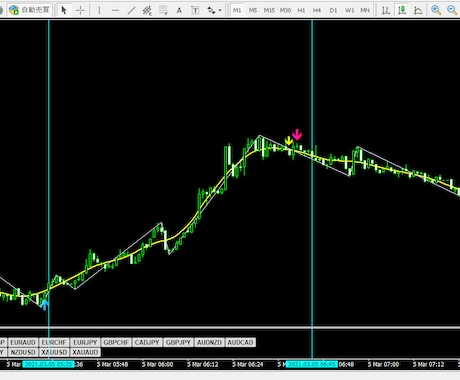Switch chart to H4 timeframe
The height and width of the screenshot is (380, 460).
[317, 10]
